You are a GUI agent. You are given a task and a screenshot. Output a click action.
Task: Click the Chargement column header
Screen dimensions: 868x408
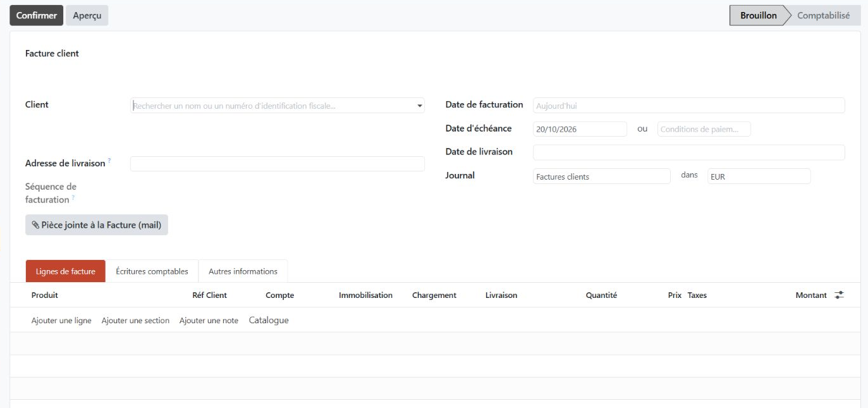tap(434, 295)
